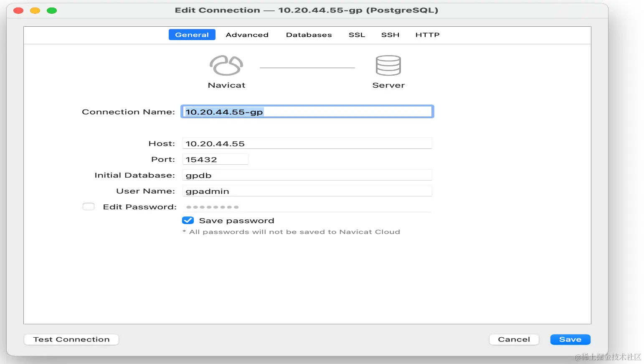Viewport: 644px width, 364px height.
Task: Click the User Name field gpadmin
Action: (x=307, y=191)
